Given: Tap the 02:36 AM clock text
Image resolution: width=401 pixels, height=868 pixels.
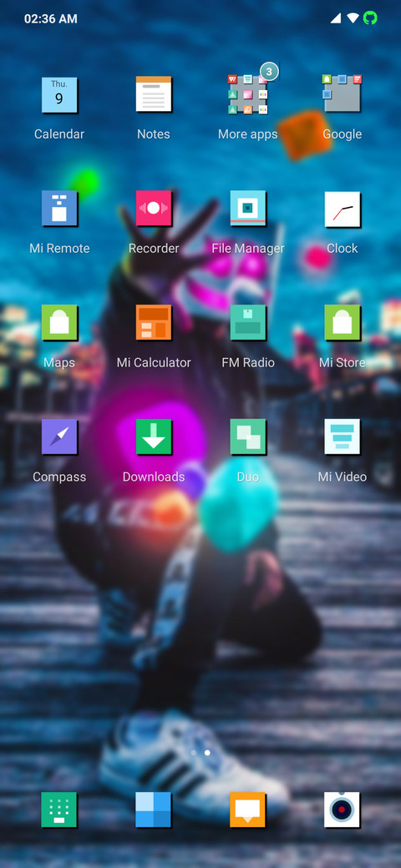Looking at the screenshot, I should [x=50, y=19].
